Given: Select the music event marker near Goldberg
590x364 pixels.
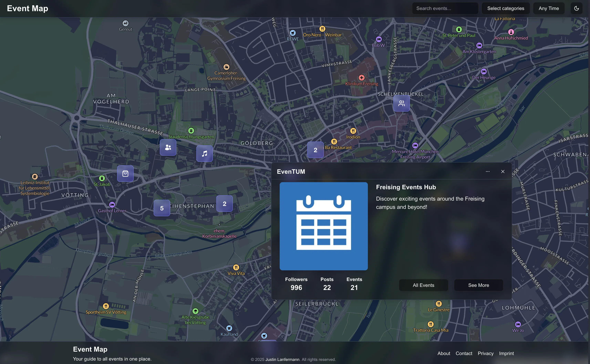Looking at the screenshot, I should (204, 154).
